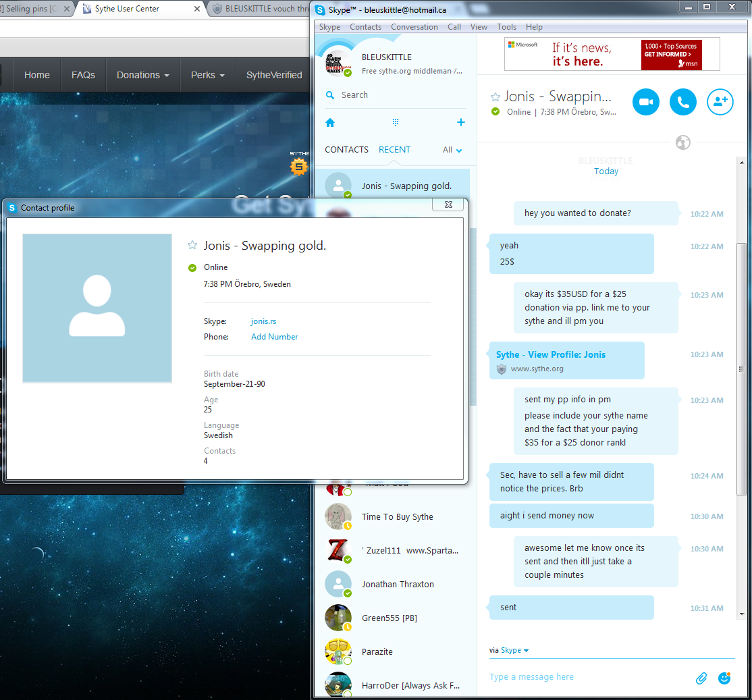Click the sythe.org shield icon in link preview

(501, 369)
